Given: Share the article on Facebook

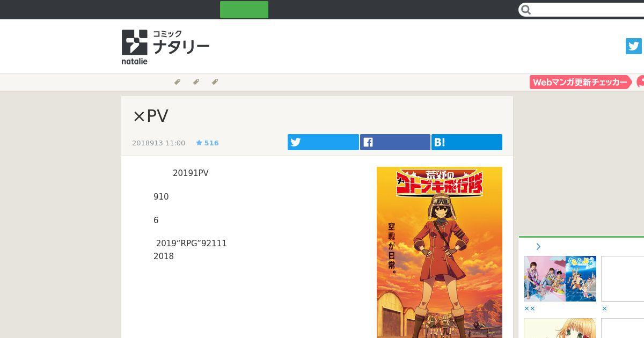Looking at the screenshot, I should coord(395,142).
